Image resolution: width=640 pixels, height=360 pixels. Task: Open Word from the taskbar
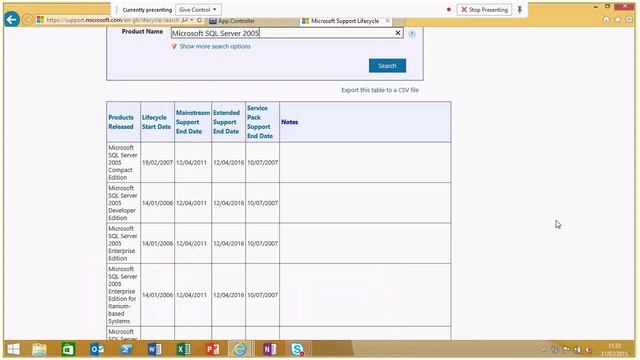coord(154,349)
